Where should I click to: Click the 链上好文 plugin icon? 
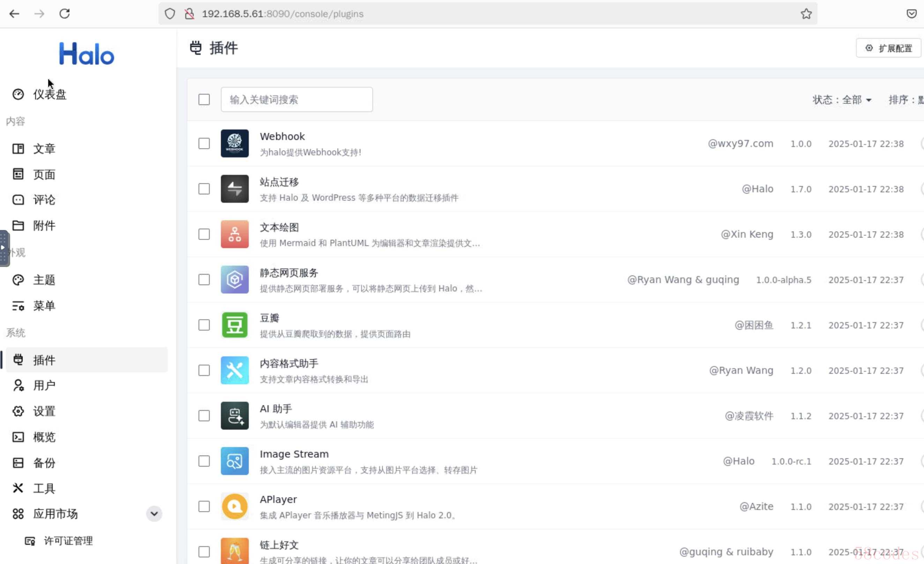(x=235, y=551)
